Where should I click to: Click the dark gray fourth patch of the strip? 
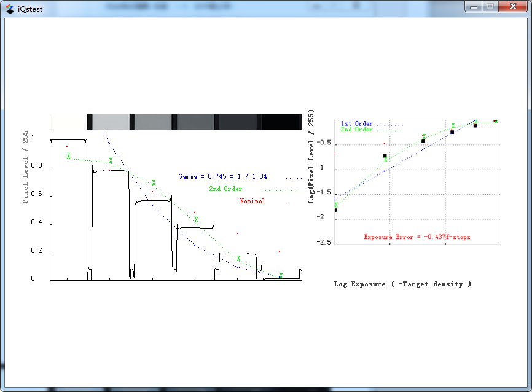[195, 122]
